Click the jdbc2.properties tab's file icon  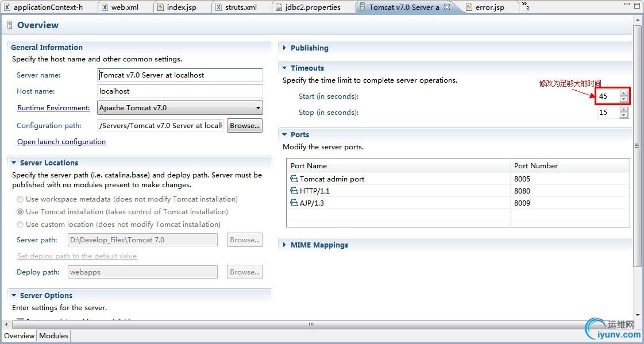(279, 7)
